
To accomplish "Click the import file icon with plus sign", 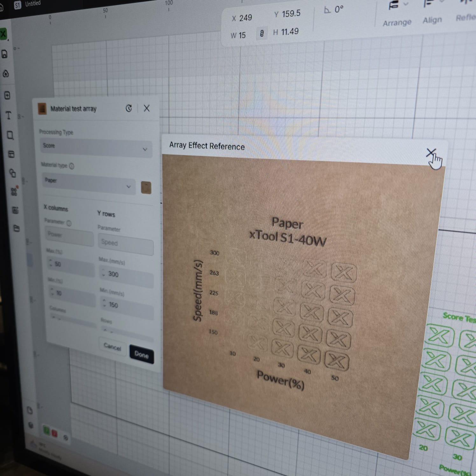I will [7, 95].
